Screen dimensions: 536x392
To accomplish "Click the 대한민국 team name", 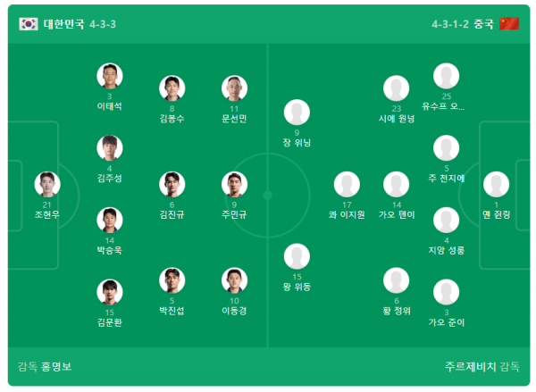I will click(x=64, y=24).
